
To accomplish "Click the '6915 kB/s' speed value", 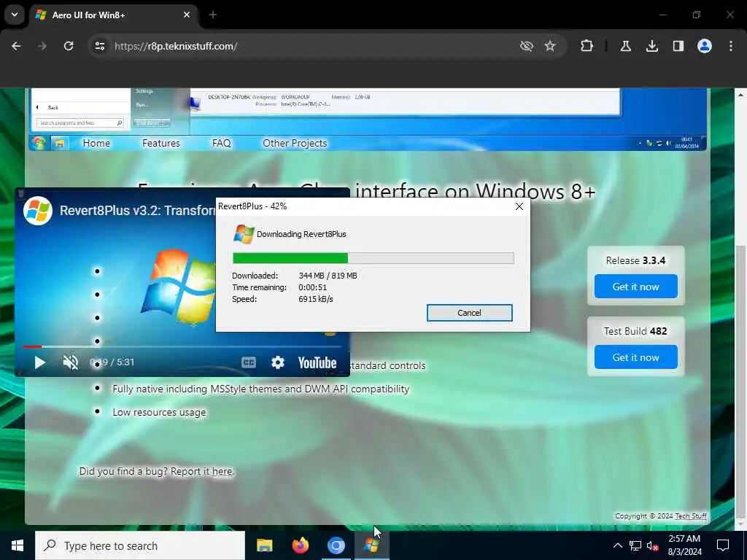I will 316,299.
